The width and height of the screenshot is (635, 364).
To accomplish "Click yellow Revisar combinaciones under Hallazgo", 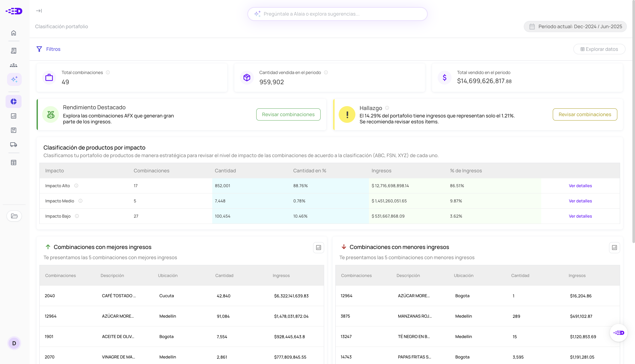I will coord(585,114).
